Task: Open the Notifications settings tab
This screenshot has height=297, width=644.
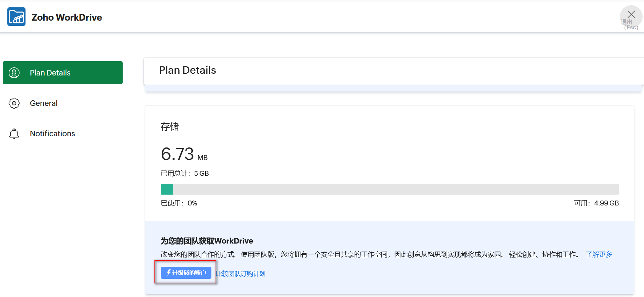Action: [52, 133]
